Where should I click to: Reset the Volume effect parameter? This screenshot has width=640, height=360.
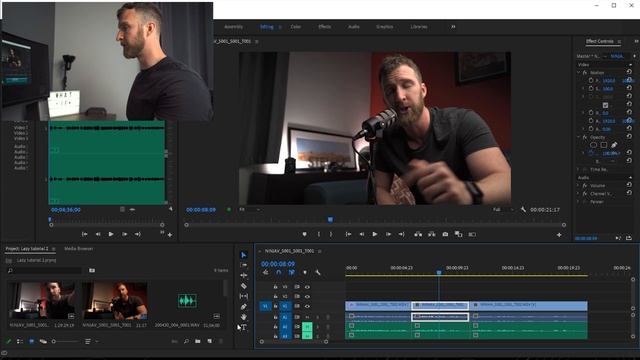[629, 185]
